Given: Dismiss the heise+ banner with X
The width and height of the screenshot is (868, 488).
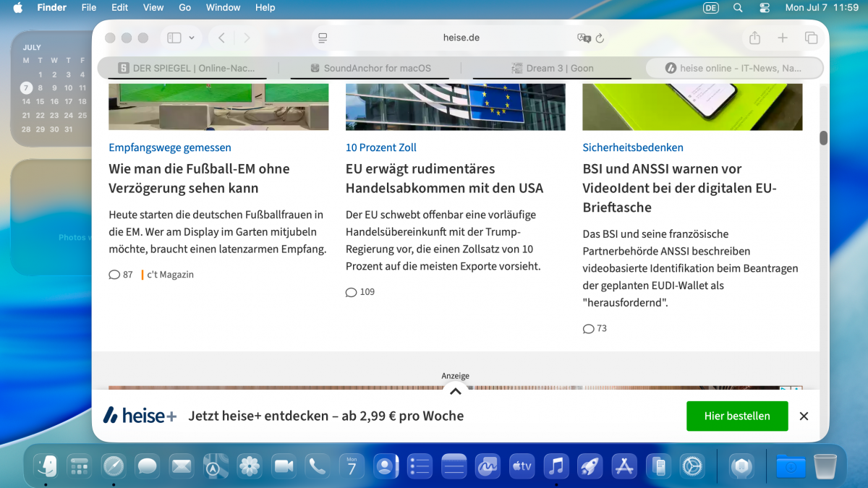Looking at the screenshot, I should (x=804, y=416).
